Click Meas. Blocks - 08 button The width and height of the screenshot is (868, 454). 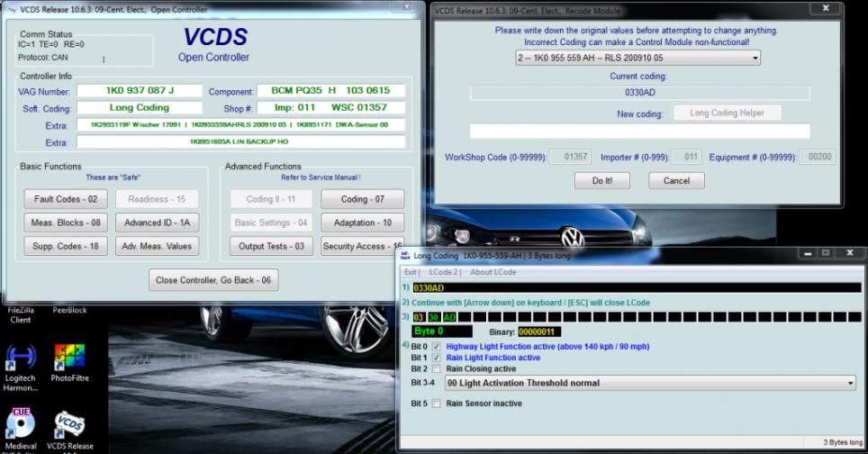(x=66, y=222)
